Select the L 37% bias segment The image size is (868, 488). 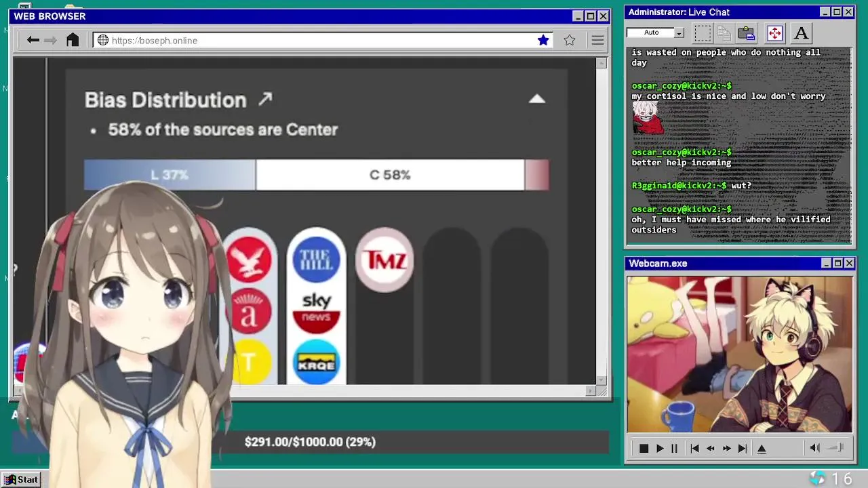tap(170, 175)
